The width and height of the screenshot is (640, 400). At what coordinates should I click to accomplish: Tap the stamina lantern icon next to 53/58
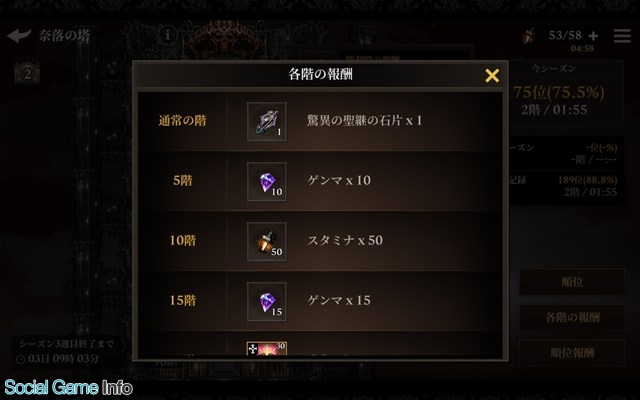[x=529, y=36]
